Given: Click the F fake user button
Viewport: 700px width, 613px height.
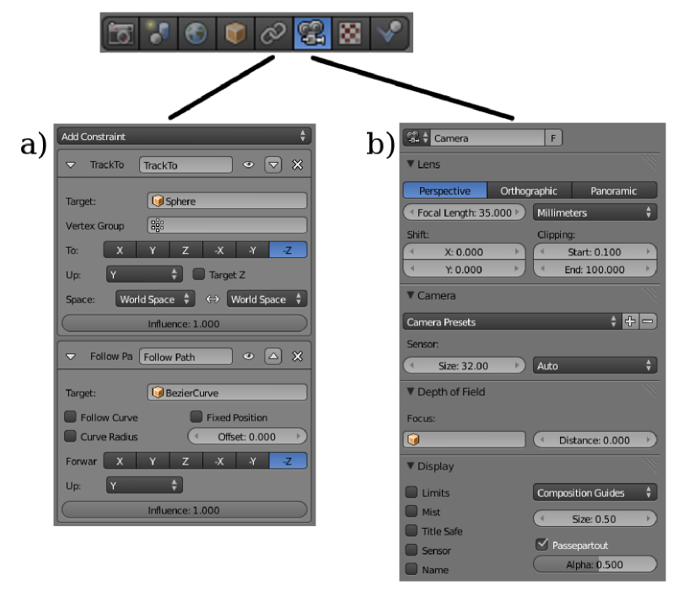Looking at the screenshot, I should click(x=553, y=137).
